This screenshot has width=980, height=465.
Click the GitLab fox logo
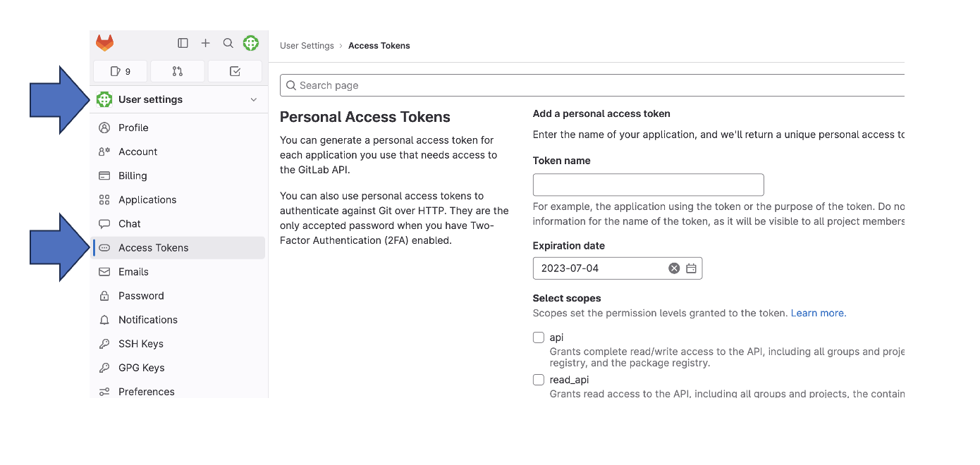tap(104, 43)
